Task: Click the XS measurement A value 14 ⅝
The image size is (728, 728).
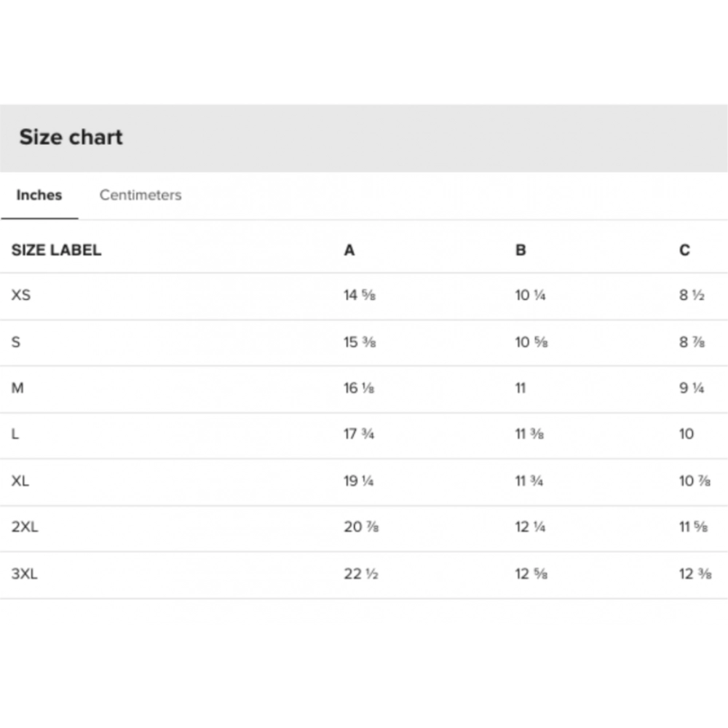Action: click(x=360, y=296)
